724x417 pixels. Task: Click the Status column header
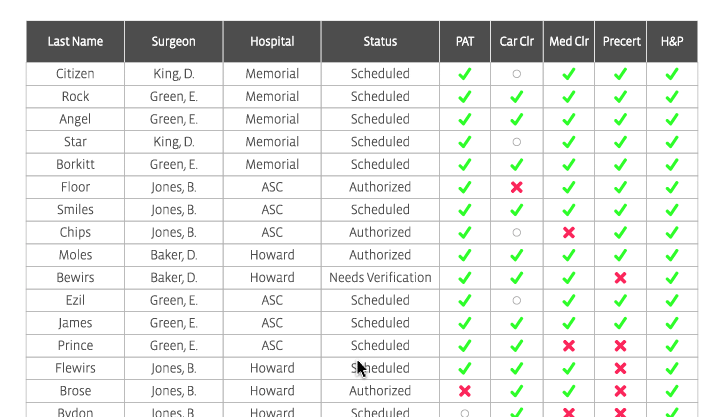pos(380,42)
